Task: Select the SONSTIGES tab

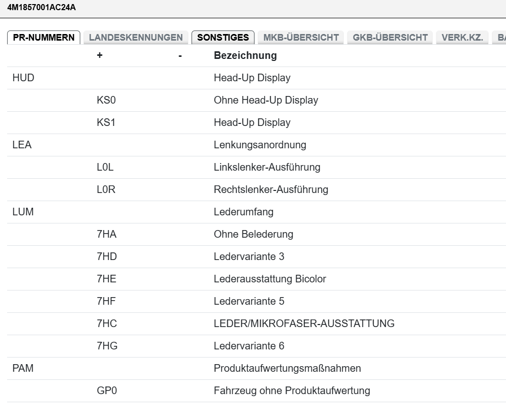Action: (223, 38)
